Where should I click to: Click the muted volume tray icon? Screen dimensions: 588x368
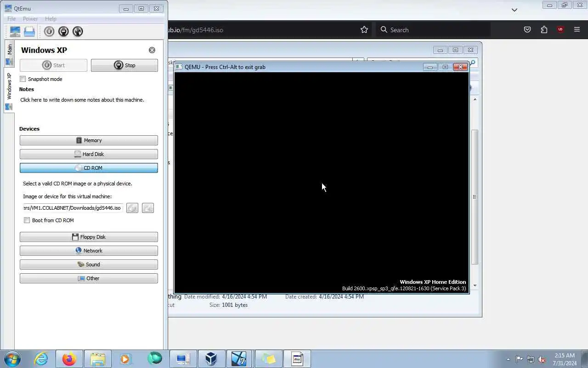click(x=542, y=359)
